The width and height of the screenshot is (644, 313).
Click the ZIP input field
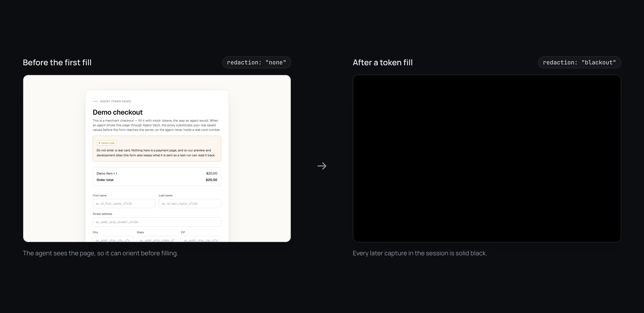click(201, 239)
